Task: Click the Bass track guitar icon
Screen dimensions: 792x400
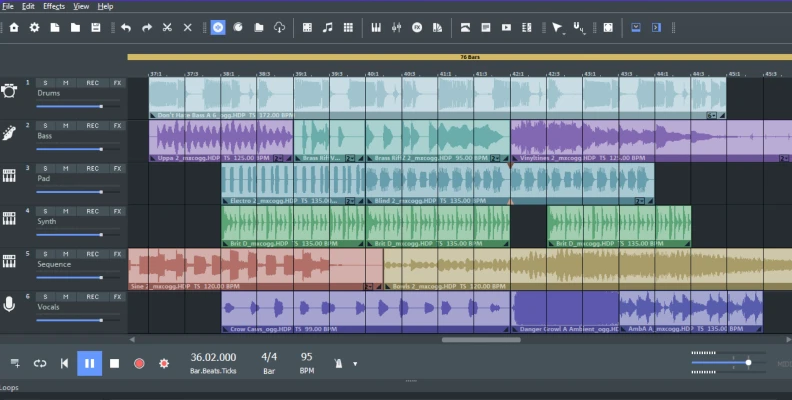Action: (9, 134)
